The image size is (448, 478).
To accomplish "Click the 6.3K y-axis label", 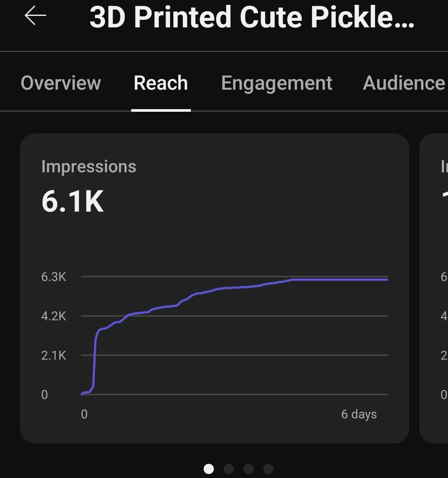I will point(53,277).
